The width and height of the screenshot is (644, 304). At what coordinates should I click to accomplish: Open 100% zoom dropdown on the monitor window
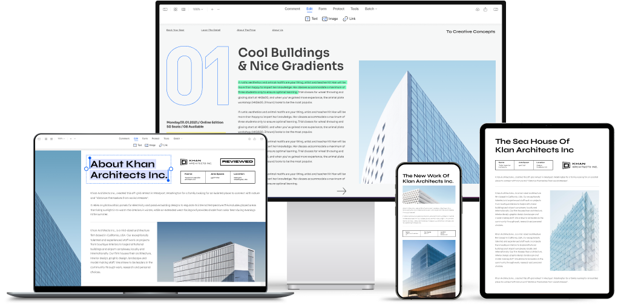[198, 9]
